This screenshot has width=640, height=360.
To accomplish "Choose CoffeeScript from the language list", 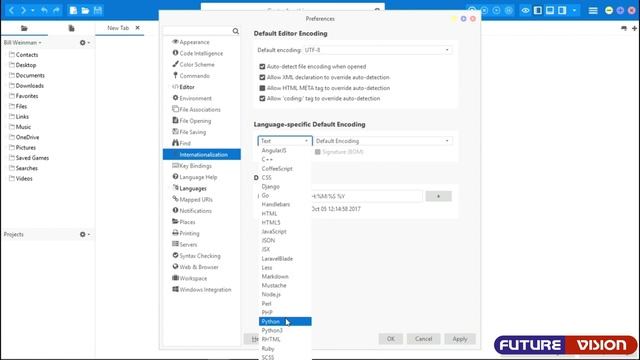I will pos(285,169).
